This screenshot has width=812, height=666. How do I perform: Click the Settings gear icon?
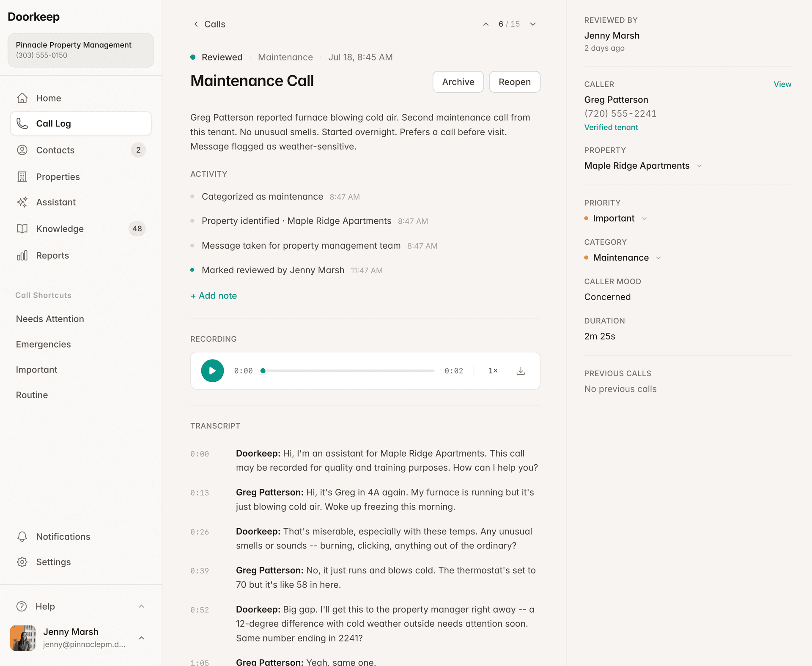pyautogui.click(x=22, y=562)
